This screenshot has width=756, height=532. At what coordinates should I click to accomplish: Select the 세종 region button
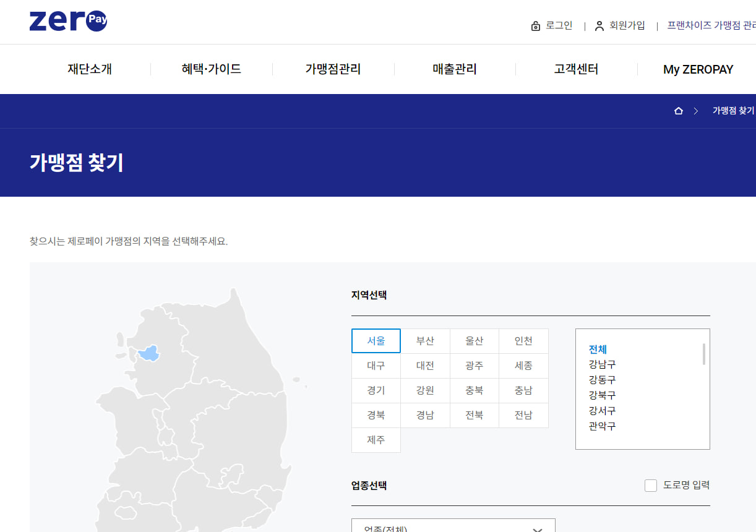[523, 366]
